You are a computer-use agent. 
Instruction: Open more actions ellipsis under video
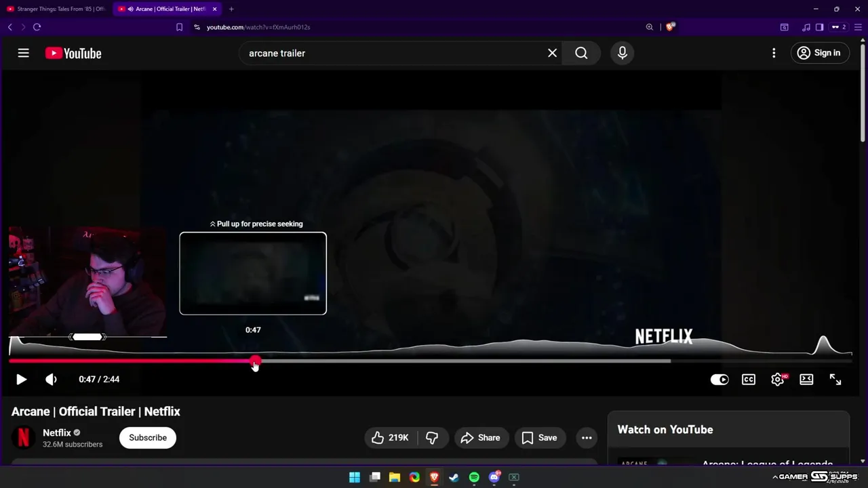[x=587, y=438]
